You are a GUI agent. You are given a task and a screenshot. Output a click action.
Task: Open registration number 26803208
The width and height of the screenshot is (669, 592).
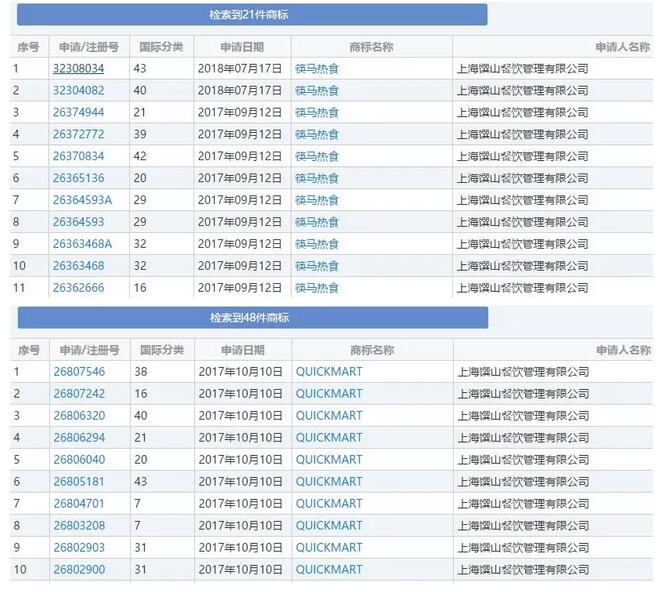[x=79, y=525]
